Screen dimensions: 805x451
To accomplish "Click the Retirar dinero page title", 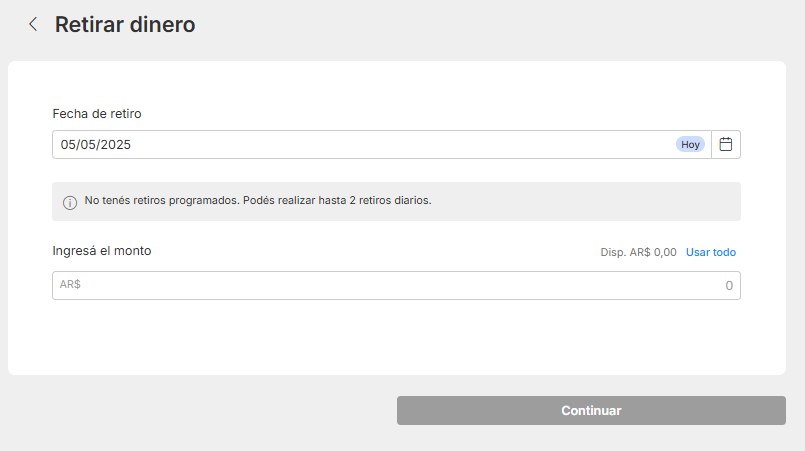I will click(125, 25).
